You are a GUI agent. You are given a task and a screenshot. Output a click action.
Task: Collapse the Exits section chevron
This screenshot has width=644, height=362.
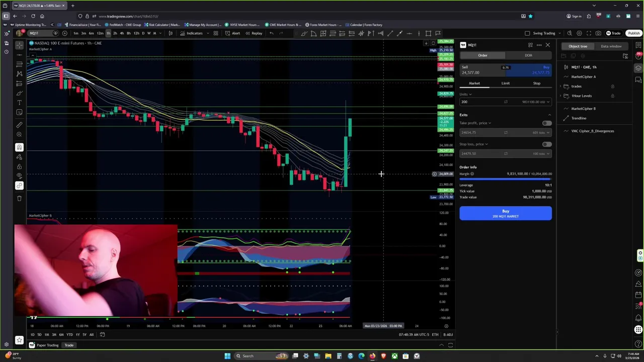[549, 115]
